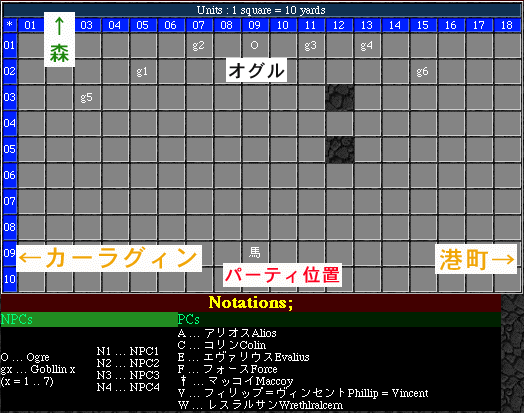Click goblin g3 marker
524x413 pixels.
[310, 45]
